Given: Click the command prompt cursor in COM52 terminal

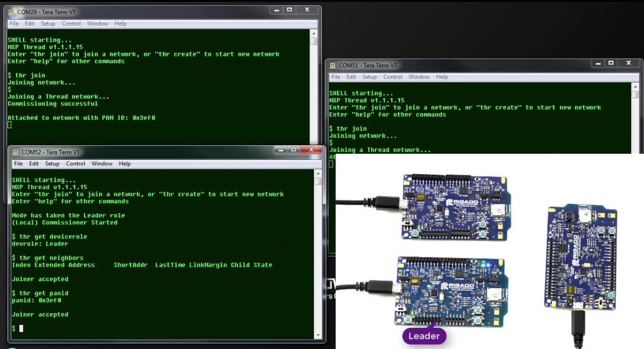Looking at the screenshot, I should click(21, 328).
